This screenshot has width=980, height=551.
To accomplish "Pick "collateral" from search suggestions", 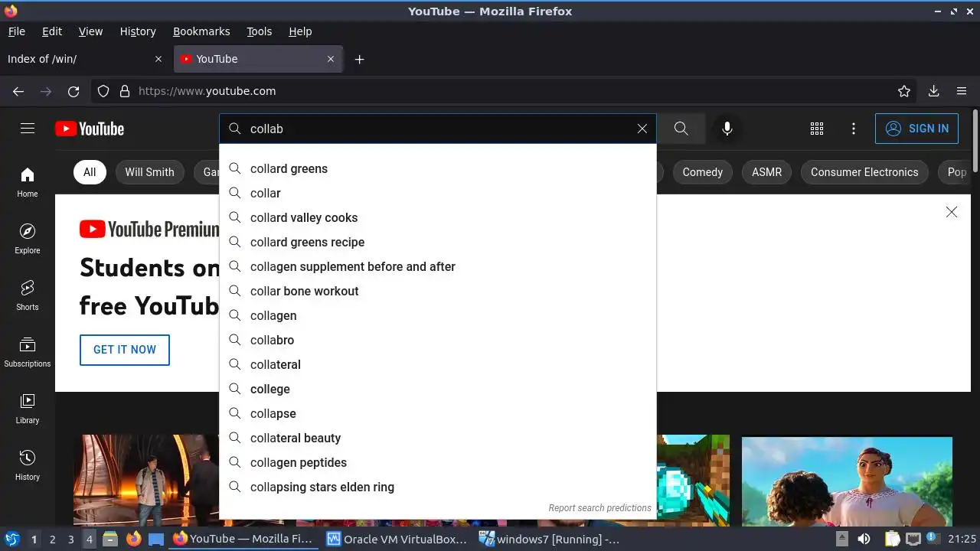I will pyautogui.click(x=438, y=364).
